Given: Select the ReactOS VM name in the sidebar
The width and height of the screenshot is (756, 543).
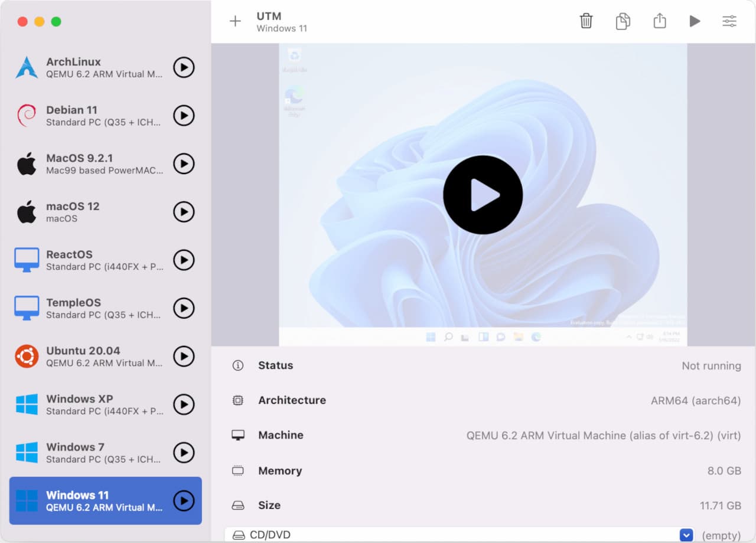Looking at the screenshot, I should 69,254.
